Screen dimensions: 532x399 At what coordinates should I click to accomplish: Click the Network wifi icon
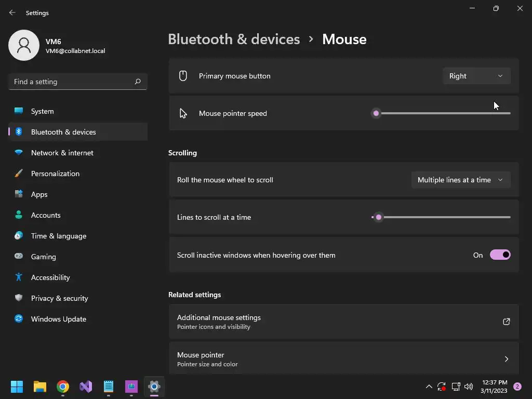19,153
